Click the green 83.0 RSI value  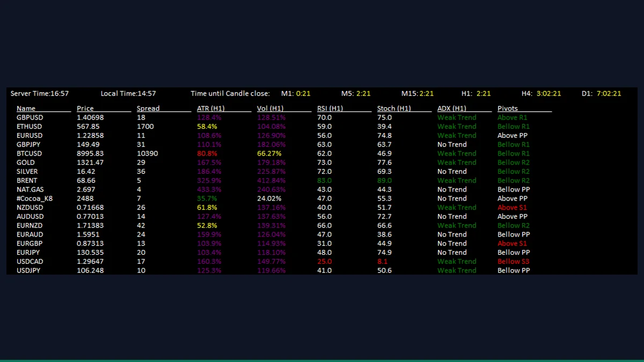pos(325,180)
